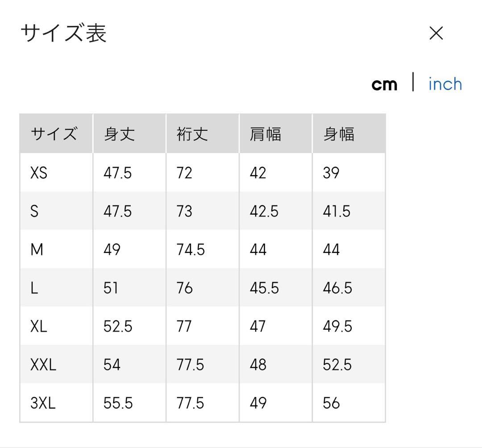Select the XS size row label
This screenshot has height=448, width=482.
click(39, 173)
